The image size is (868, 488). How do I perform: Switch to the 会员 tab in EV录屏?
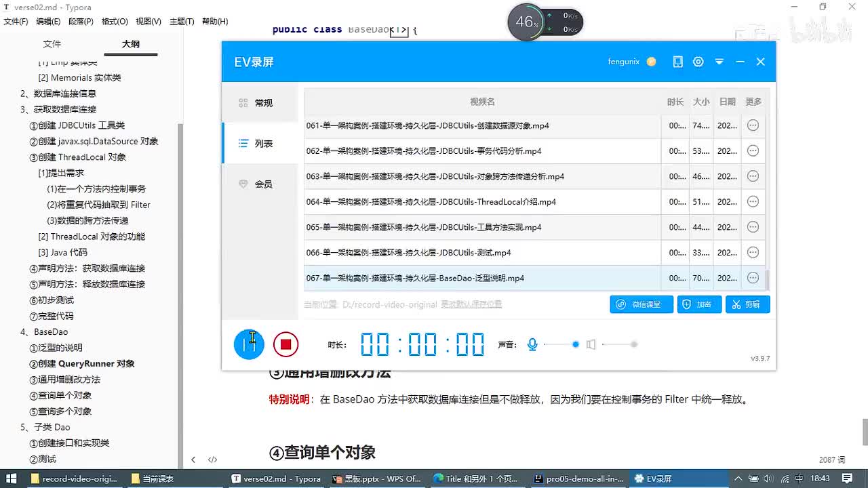coord(260,184)
